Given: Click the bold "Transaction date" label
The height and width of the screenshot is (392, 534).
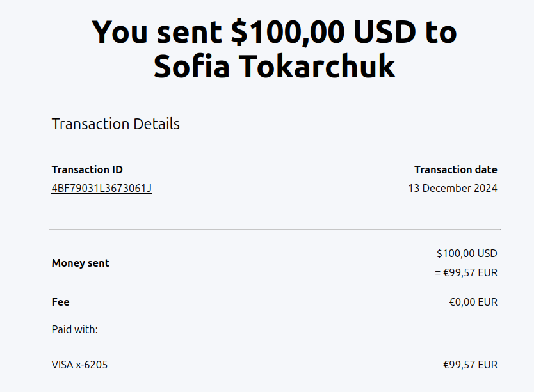Looking at the screenshot, I should click(x=455, y=169).
